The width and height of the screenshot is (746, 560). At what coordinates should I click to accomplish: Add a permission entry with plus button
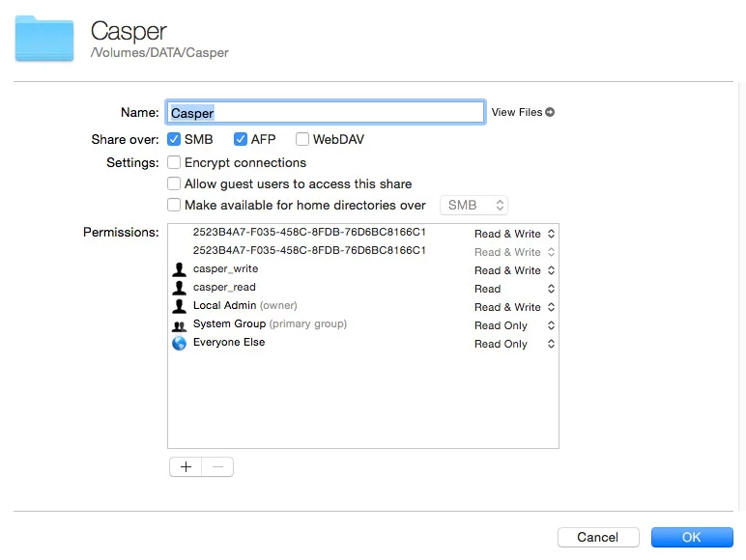point(186,466)
